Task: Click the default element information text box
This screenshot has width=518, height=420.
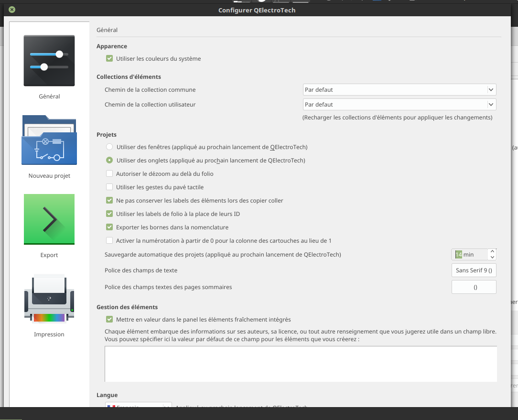Action: [x=300, y=364]
